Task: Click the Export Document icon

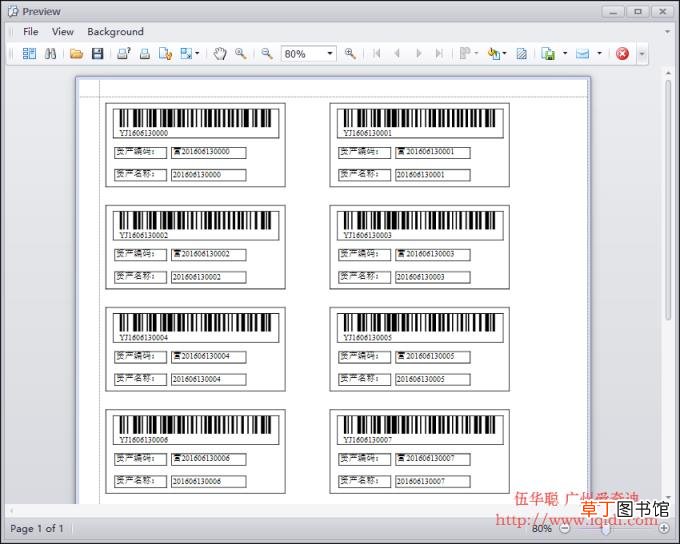Action: coord(549,54)
